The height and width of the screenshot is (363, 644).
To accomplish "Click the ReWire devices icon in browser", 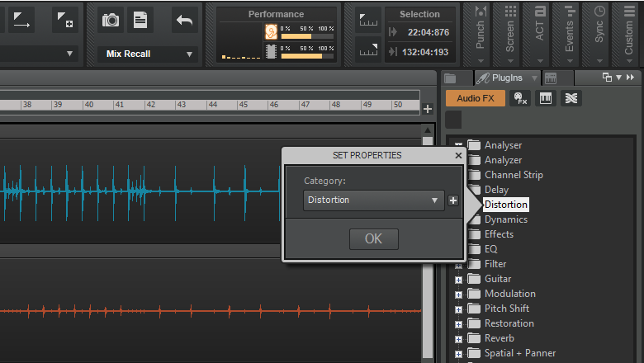I will point(571,98).
